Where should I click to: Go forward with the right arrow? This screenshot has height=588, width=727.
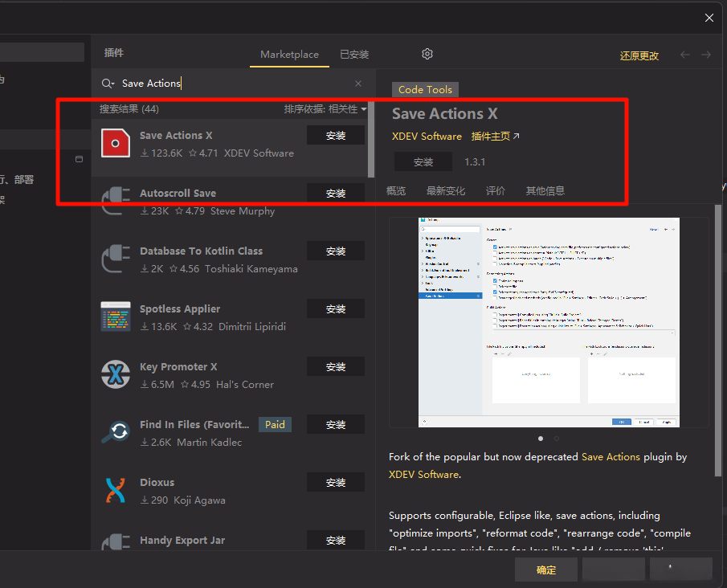point(705,55)
